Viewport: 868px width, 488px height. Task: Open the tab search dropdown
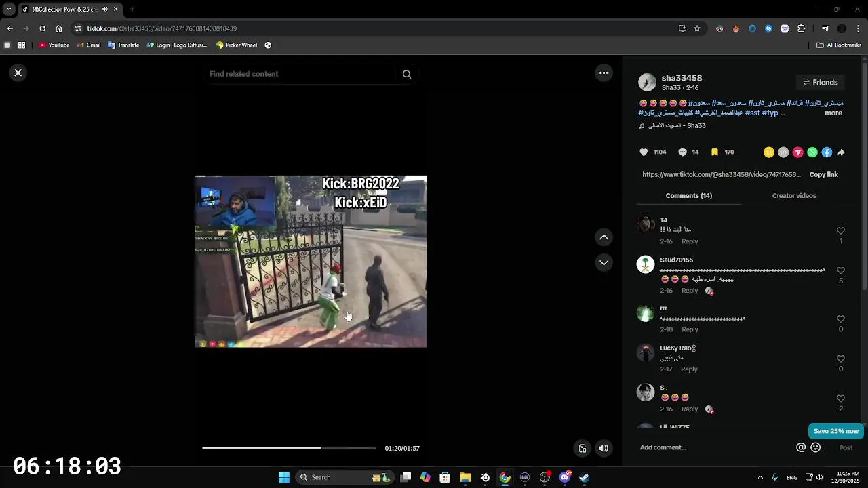(x=9, y=9)
